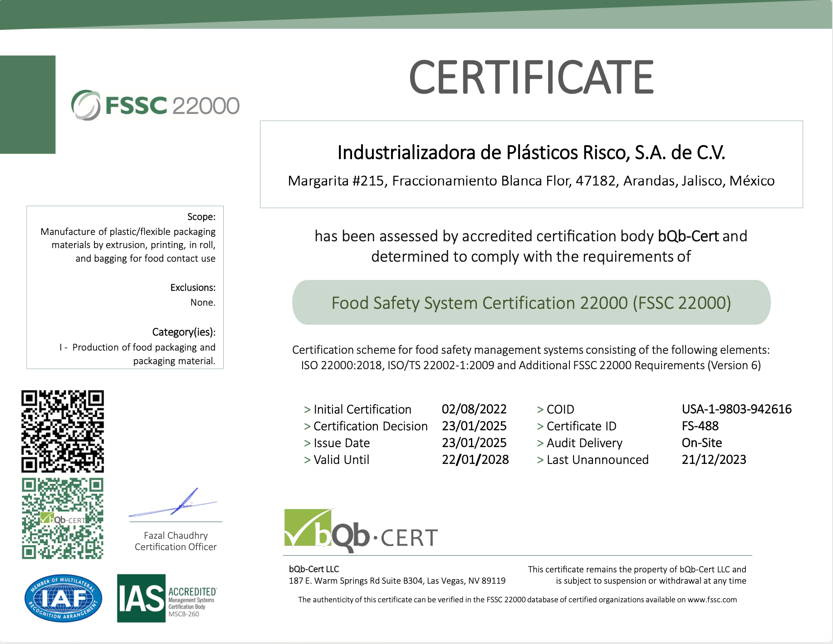The width and height of the screenshot is (833, 644).
Task: Click the Valid Until label
Action: tap(341, 460)
